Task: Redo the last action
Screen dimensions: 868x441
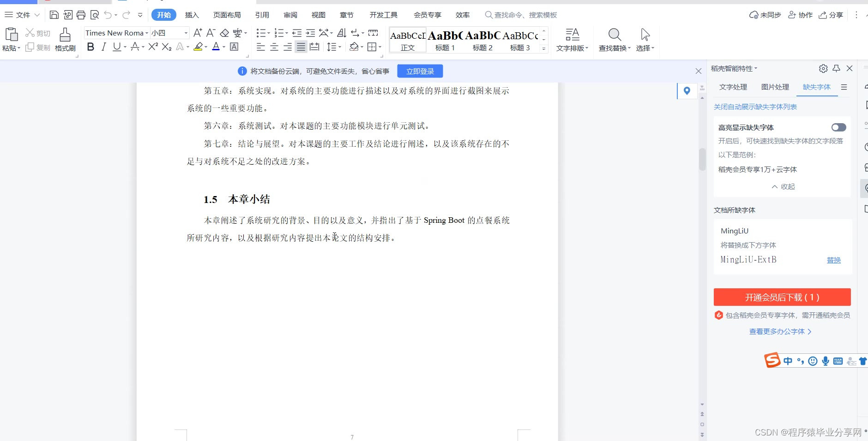Action: pyautogui.click(x=126, y=15)
